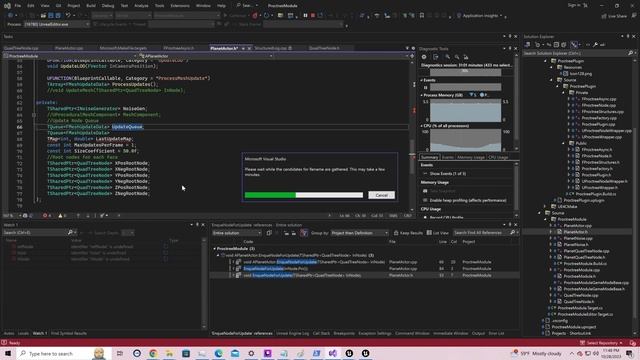Select PlanetActor.h in Solution Explorer

pyautogui.click(x=576, y=232)
